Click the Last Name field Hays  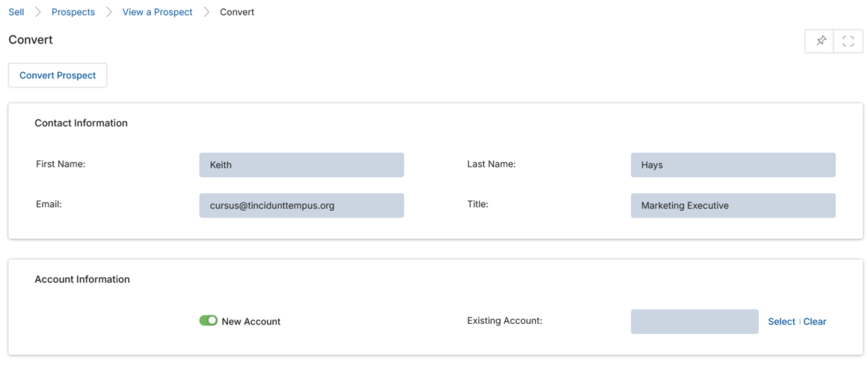pyautogui.click(x=733, y=165)
